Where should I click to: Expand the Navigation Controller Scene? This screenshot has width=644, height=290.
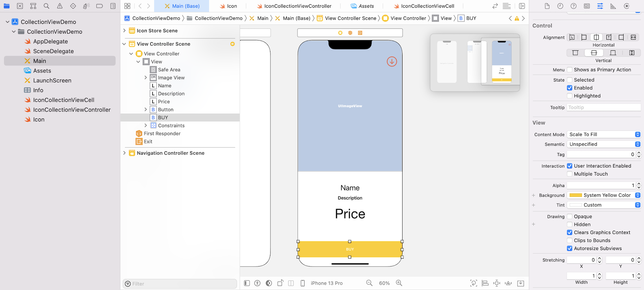(x=124, y=153)
